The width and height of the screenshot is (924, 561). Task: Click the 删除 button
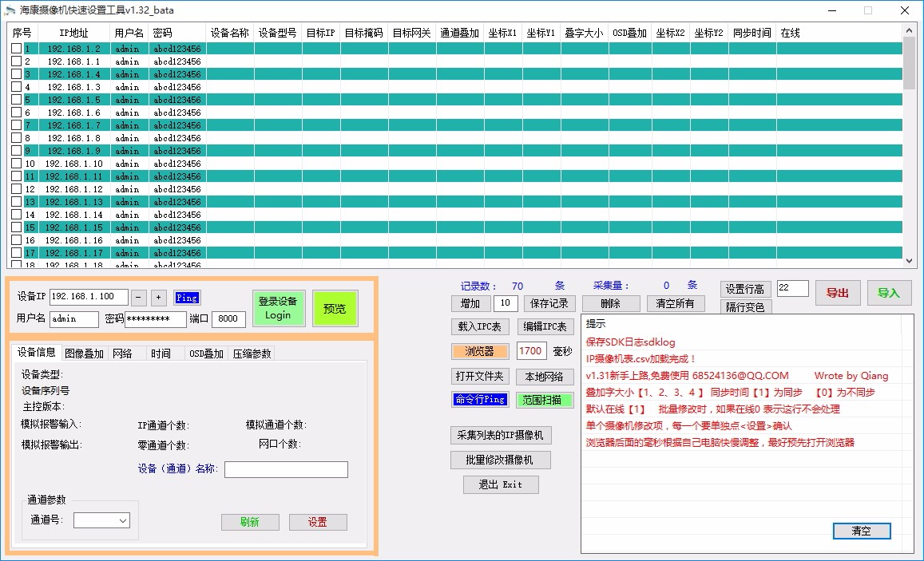tap(611, 303)
